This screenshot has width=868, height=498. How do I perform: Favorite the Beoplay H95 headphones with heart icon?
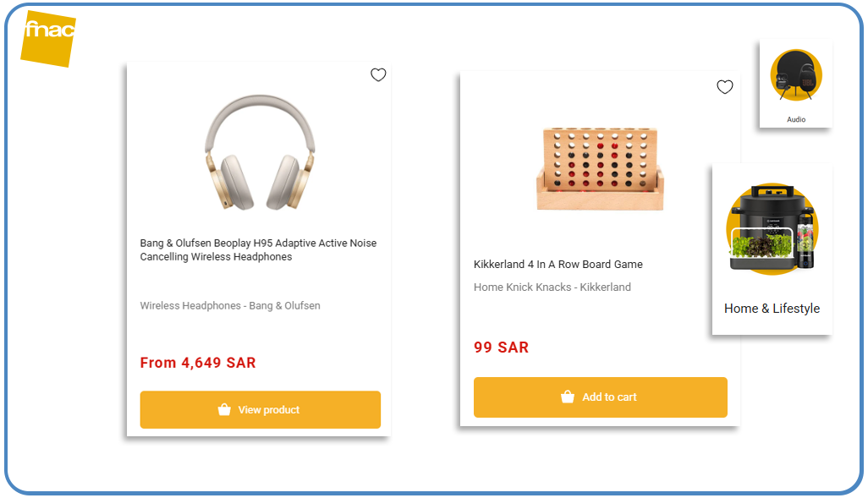pos(378,74)
